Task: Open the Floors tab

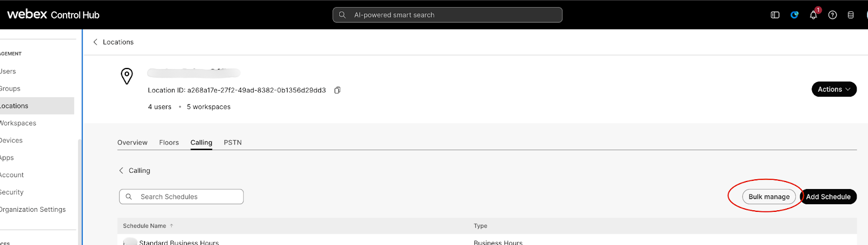Action: point(169,142)
